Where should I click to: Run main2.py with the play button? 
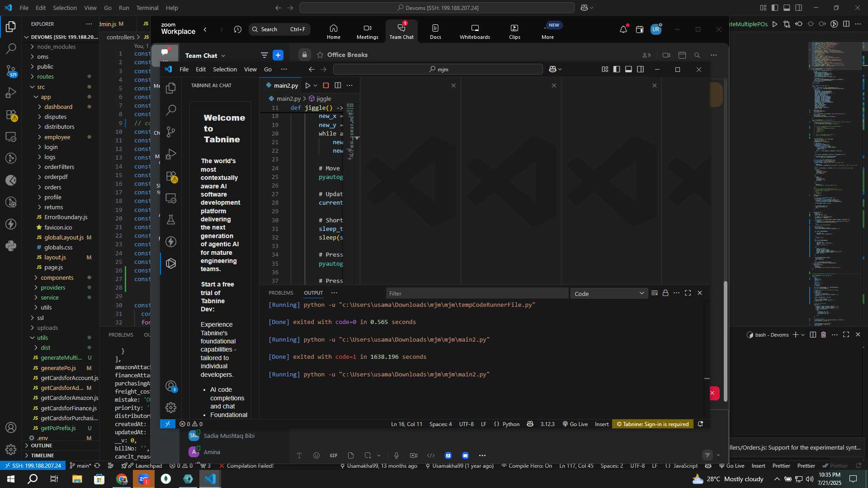coord(307,85)
